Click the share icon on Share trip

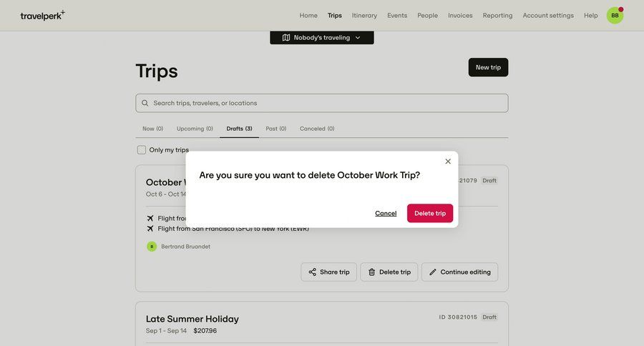(x=312, y=272)
